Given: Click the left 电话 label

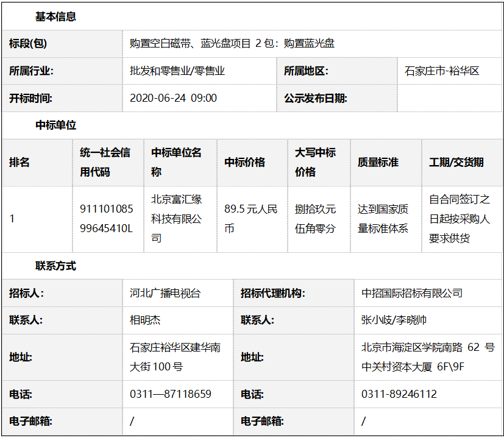Looking at the screenshot, I should (21, 394).
